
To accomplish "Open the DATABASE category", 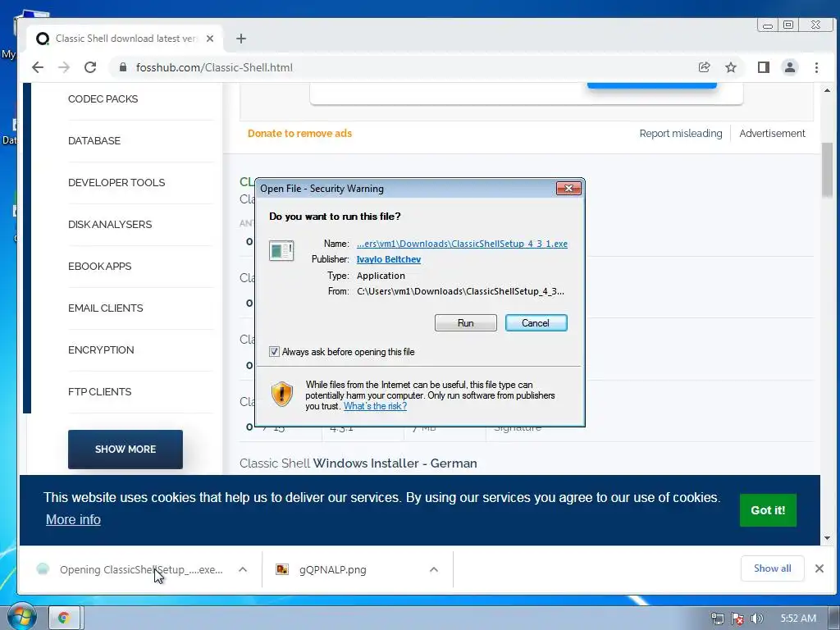I will click(x=94, y=141).
